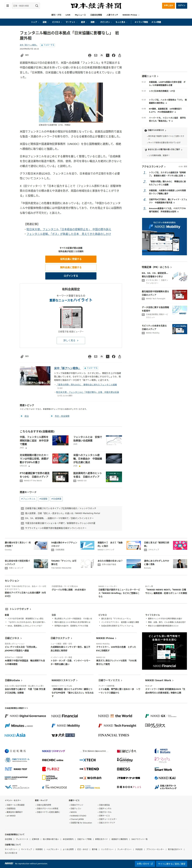Select the #フェンタニル keyword tag

click(28, 499)
